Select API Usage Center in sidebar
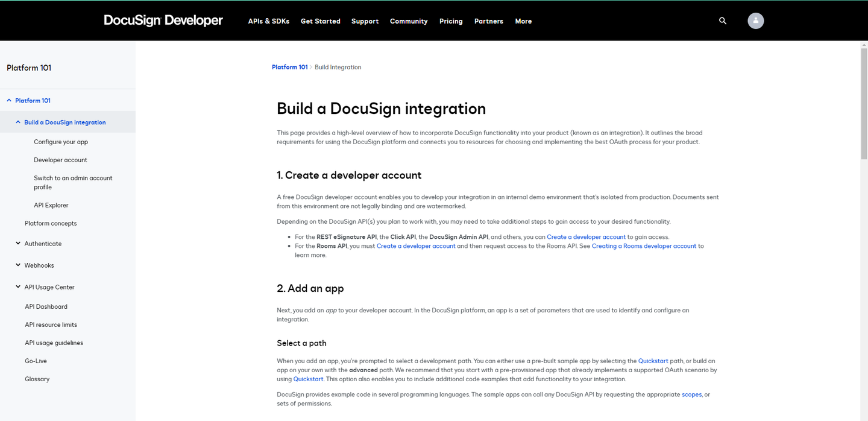This screenshot has width=868, height=421. 49,287
